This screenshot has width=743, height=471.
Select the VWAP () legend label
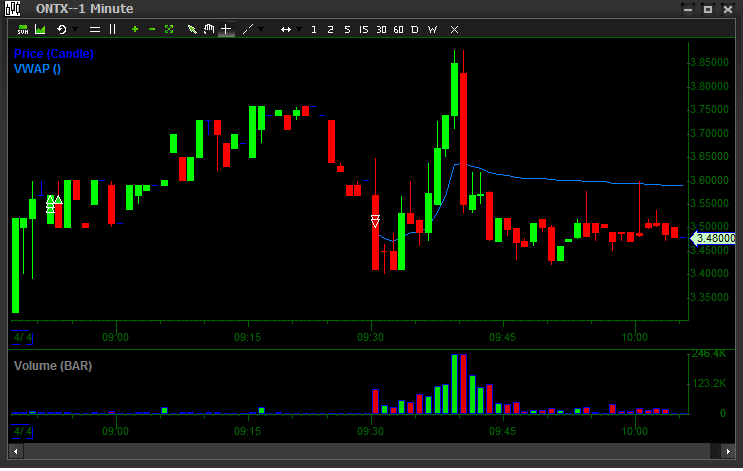pos(37,69)
